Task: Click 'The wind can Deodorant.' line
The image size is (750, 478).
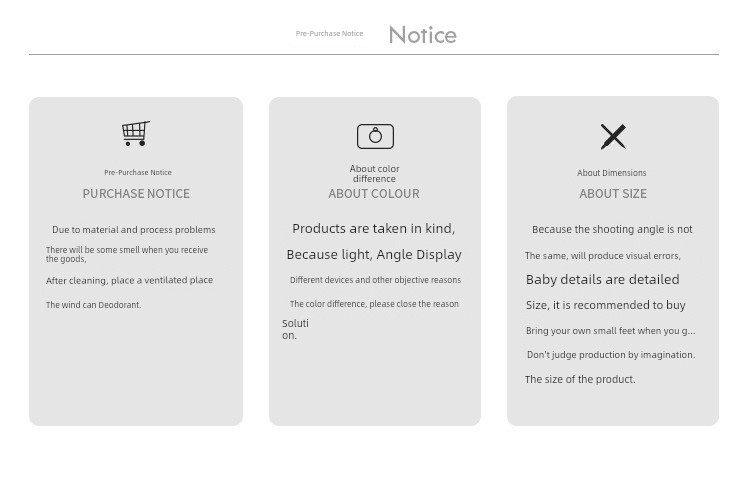Action: click(x=94, y=305)
